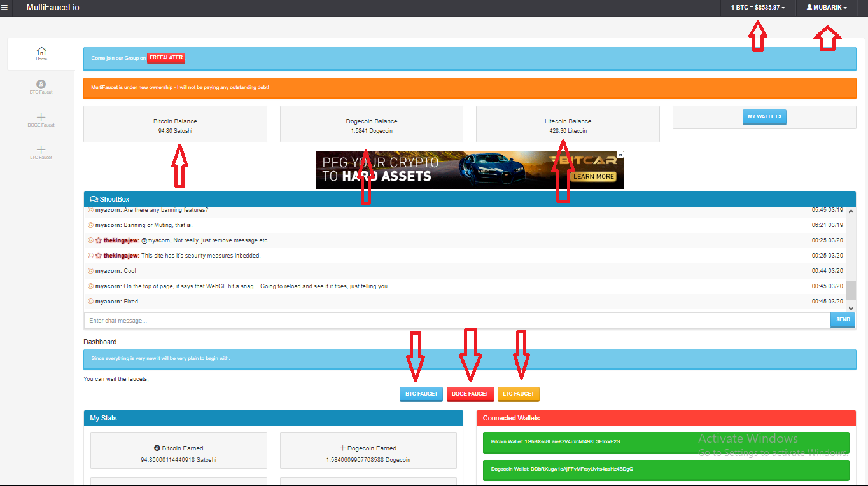Screen dimensions: 868x486
Task: Open BTC Faucet from sidebar
Action: coord(41,87)
